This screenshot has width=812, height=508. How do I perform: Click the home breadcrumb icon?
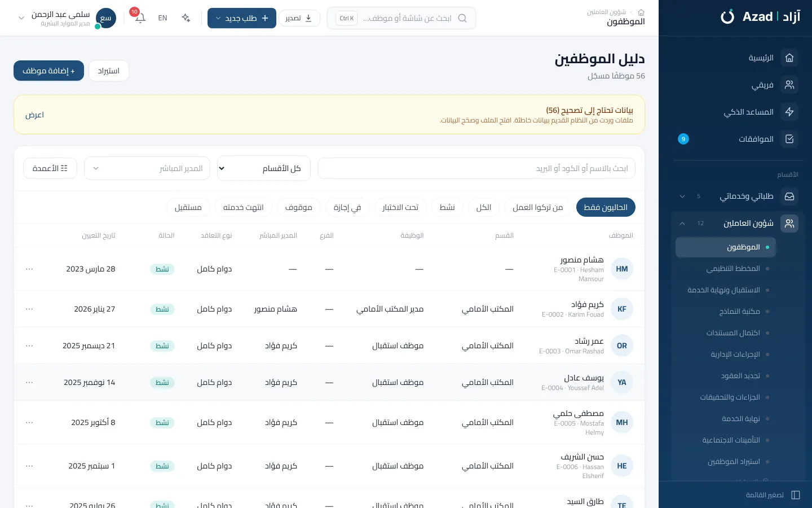point(641,12)
